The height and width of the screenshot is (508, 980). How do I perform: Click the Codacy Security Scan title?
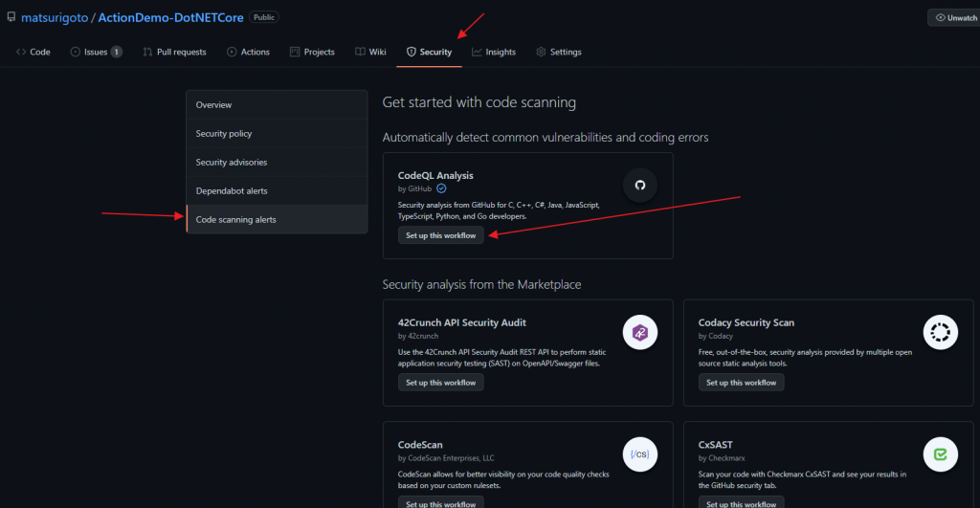[x=746, y=322]
